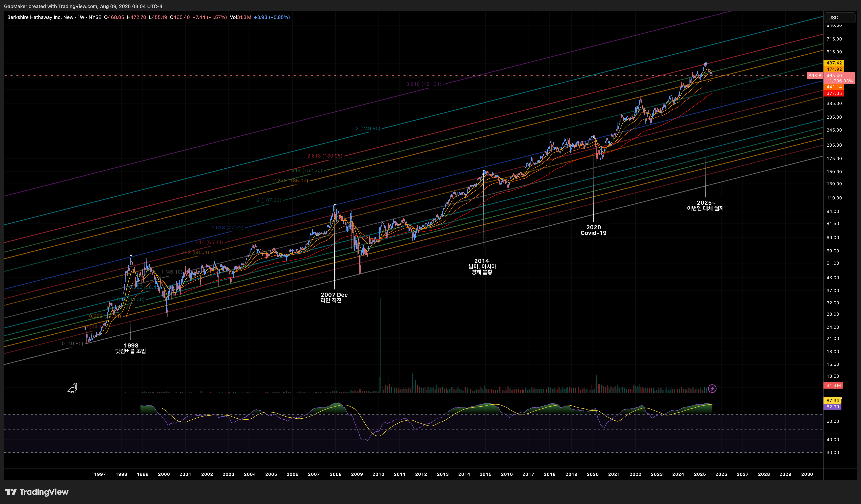Click the 30.00 level on indicator axis
Viewport: 861px width, 504px height.
pos(833,452)
